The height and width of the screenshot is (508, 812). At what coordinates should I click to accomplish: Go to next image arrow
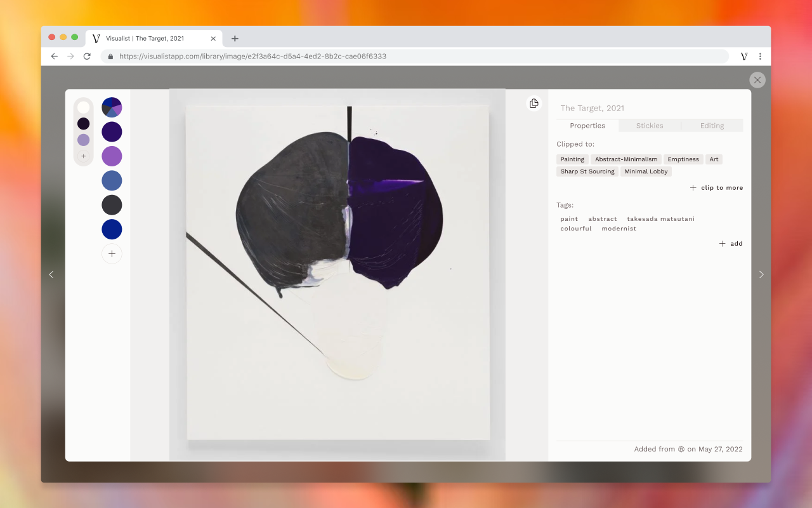761,274
